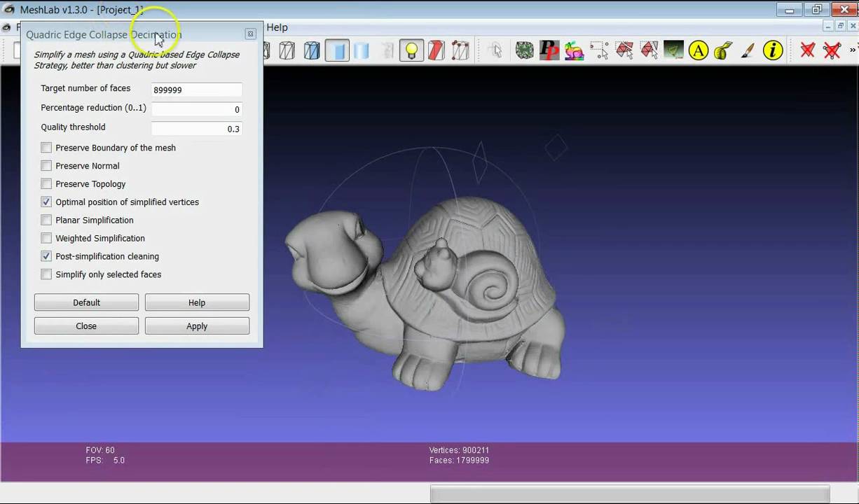This screenshot has width=859, height=504.
Task: Click the FOV: 60 readout
Action: pos(100,450)
